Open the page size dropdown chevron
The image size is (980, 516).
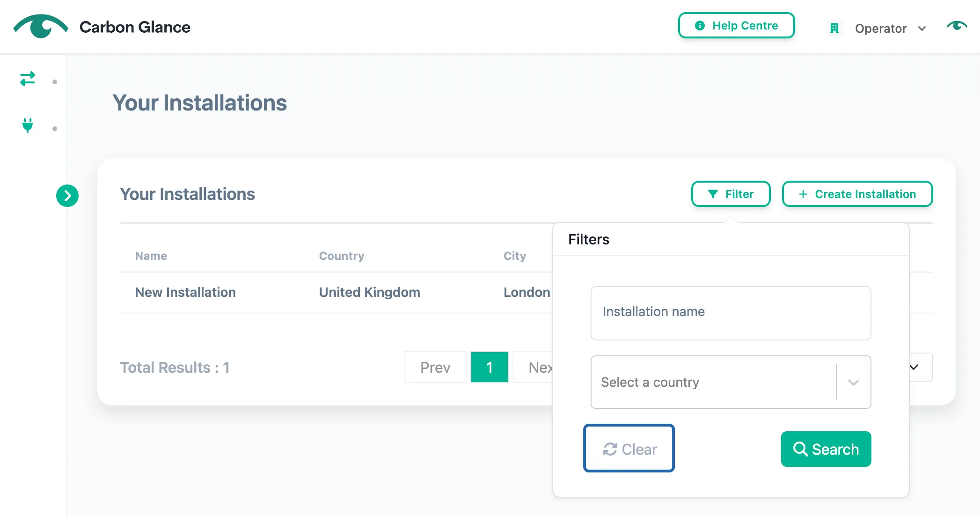pyautogui.click(x=914, y=367)
